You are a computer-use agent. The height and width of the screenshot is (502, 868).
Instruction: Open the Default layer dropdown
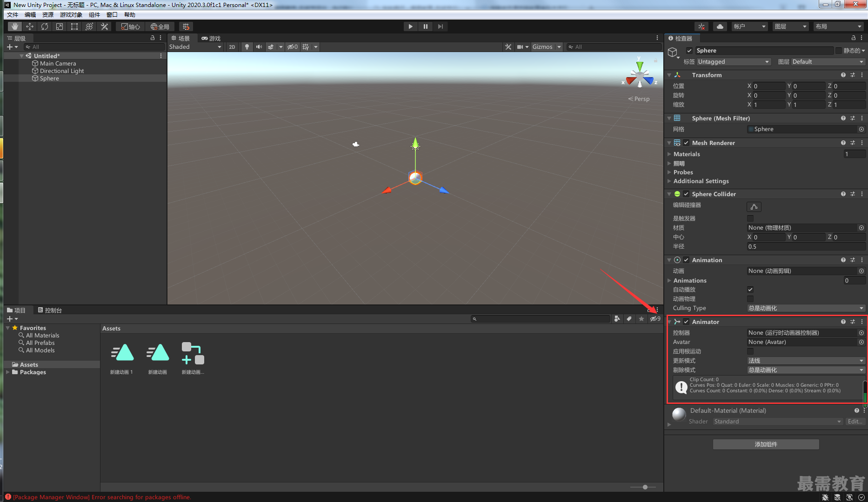point(828,62)
